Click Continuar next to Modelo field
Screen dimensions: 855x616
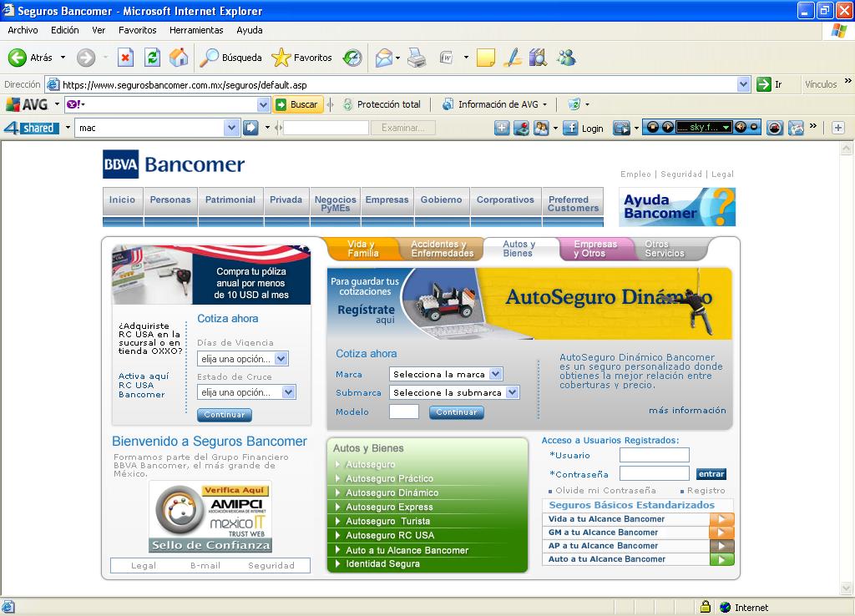pyautogui.click(x=457, y=412)
